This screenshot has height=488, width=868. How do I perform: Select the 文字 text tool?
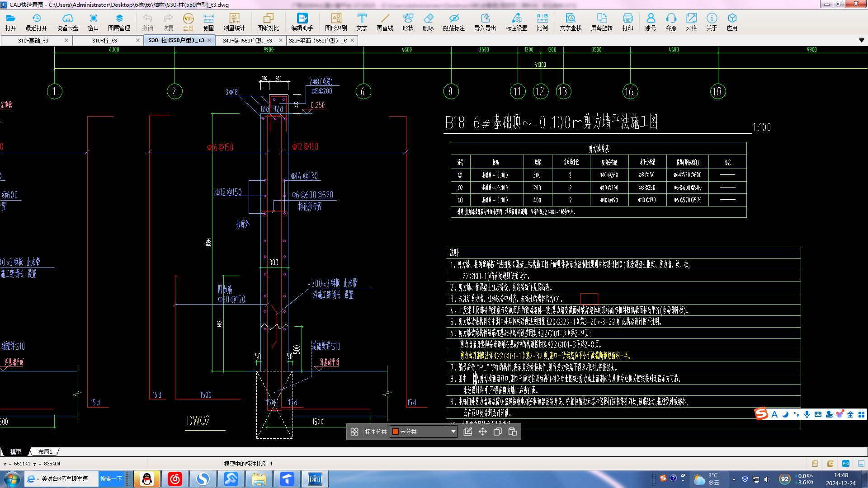click(362, 22)
